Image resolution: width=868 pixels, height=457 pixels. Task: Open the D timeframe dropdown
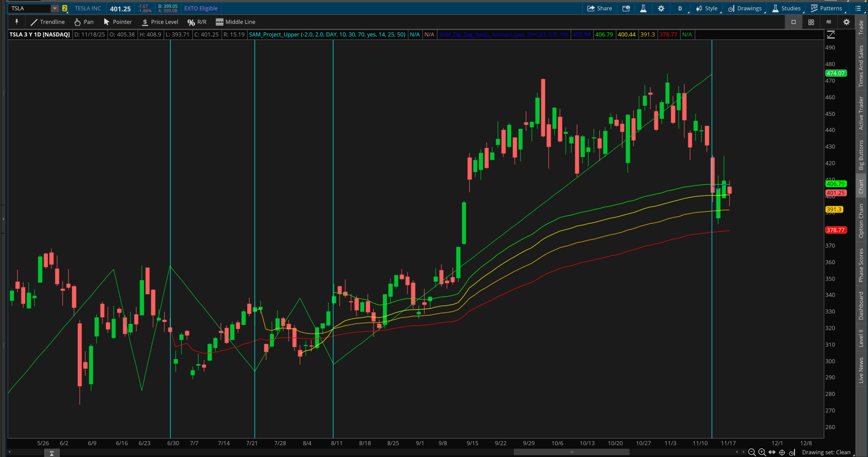click(x=680, y=8)
